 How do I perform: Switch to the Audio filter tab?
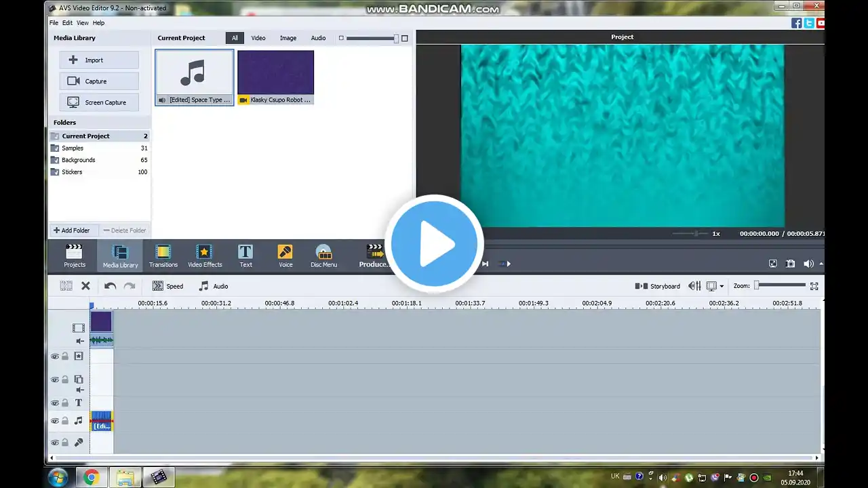(318, 38)
